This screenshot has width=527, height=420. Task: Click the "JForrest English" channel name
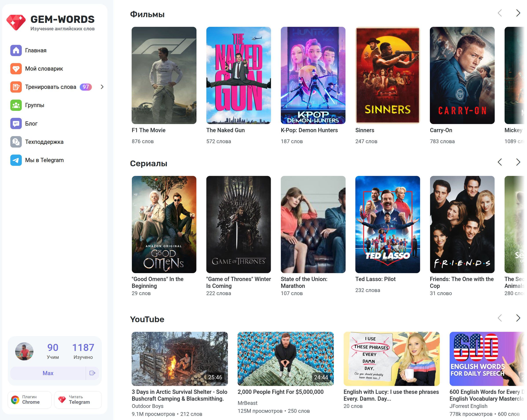click(468, 406)
